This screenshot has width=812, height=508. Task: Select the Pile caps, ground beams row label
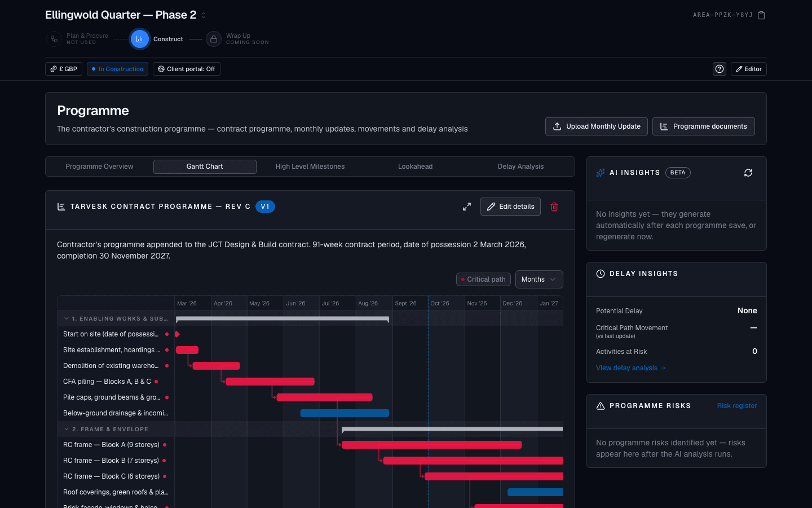pyautogui.click(x=112, y=397)
